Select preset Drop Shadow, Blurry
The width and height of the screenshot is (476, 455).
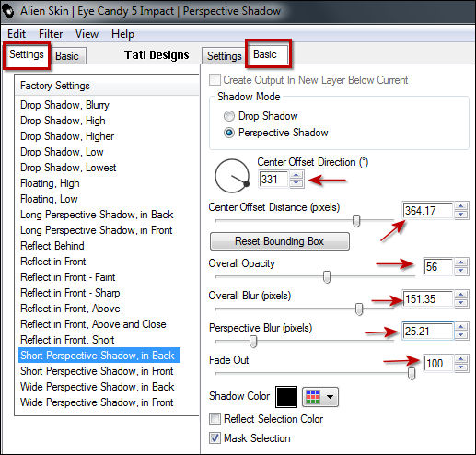click(64, 105)
